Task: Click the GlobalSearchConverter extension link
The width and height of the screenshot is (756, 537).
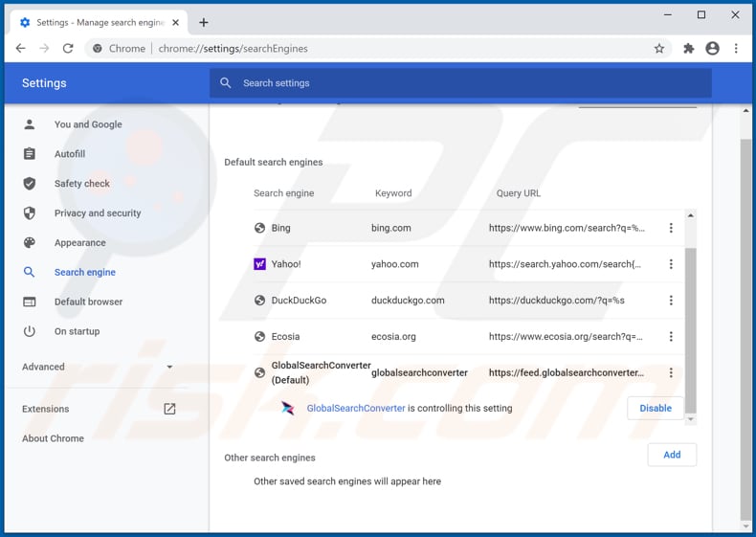Action: 356,408
